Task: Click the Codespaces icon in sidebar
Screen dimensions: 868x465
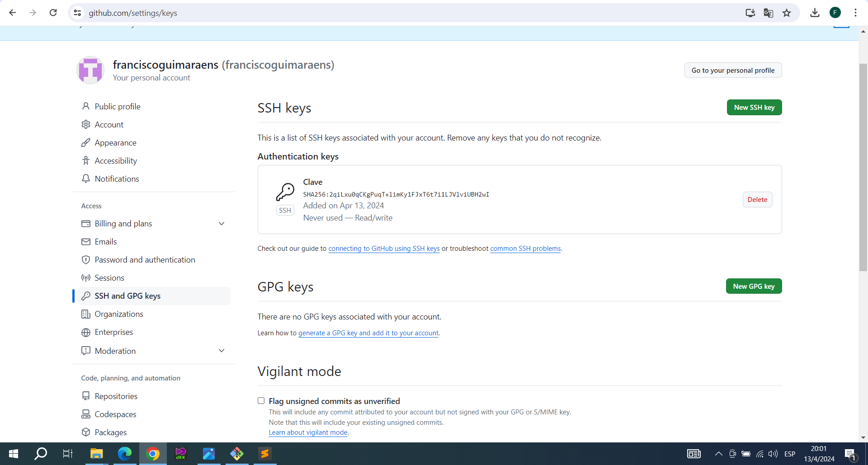Action: [x=85, y=414]
